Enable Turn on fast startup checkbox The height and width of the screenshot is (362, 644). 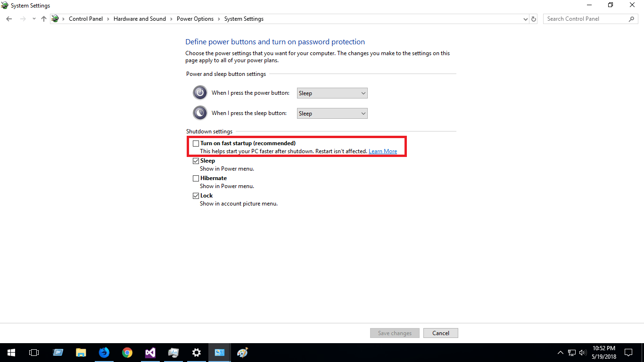(x=196, y=143)
